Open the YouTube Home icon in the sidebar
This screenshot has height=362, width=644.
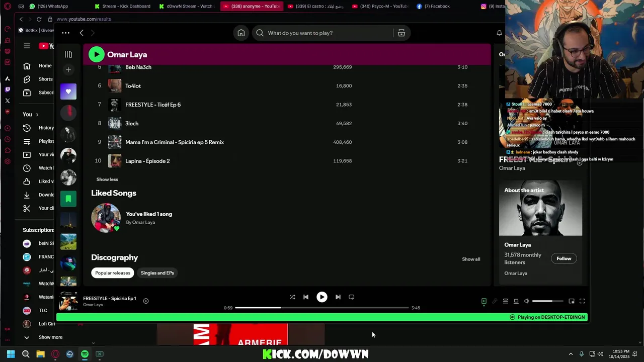coord(27,66)
